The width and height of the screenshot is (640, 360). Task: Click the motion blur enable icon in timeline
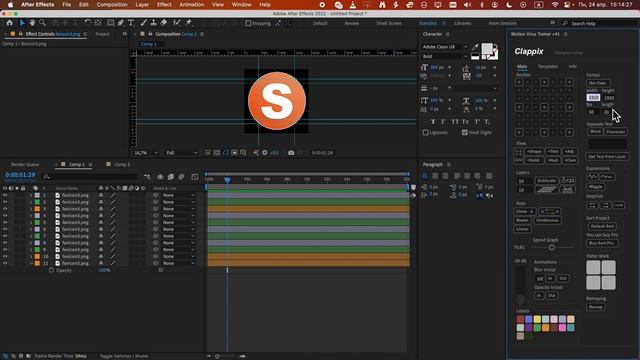[181, 177]
